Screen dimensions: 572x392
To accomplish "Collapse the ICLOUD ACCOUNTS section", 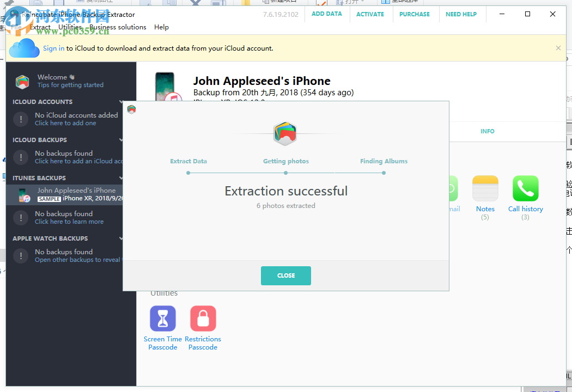I will tap(121, 101).
